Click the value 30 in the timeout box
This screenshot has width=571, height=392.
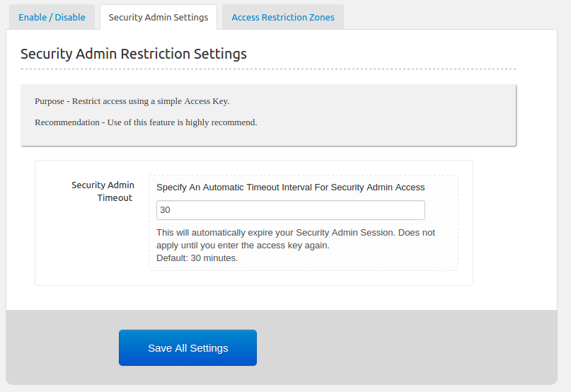pos(165,210)
